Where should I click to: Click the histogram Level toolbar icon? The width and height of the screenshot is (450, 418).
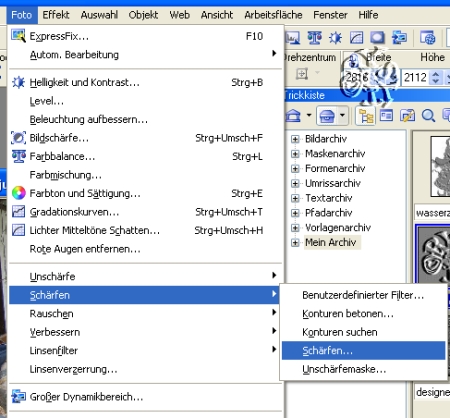293,38
